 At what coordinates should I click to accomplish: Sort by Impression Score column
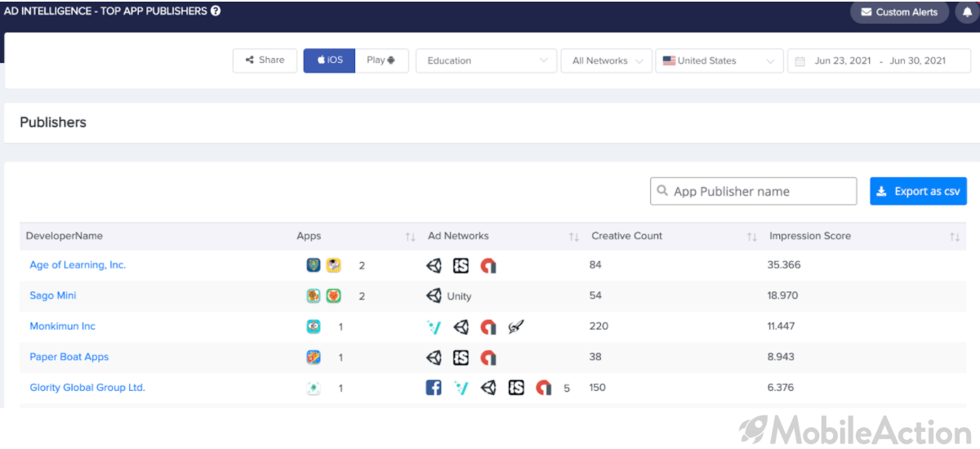point(954,237)
